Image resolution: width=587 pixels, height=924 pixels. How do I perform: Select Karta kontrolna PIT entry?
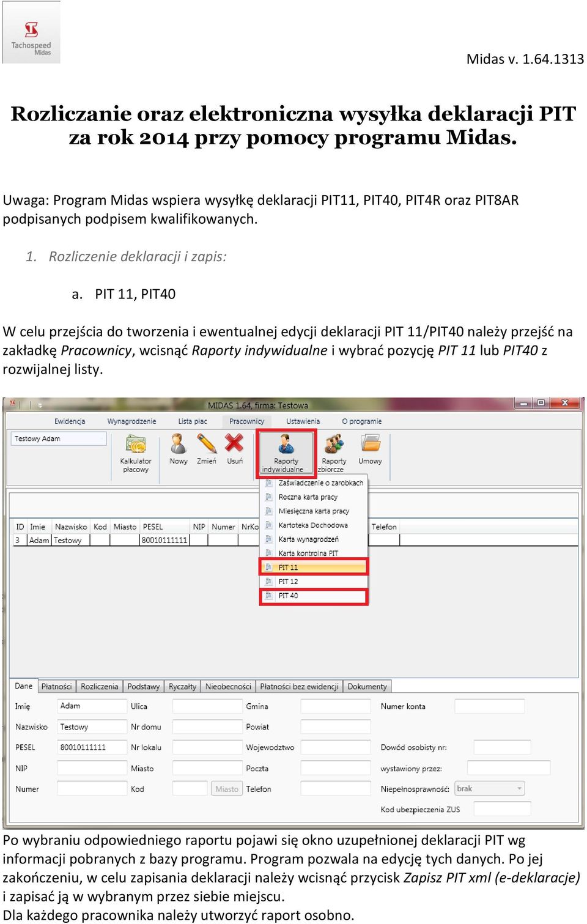pos(314,553)
